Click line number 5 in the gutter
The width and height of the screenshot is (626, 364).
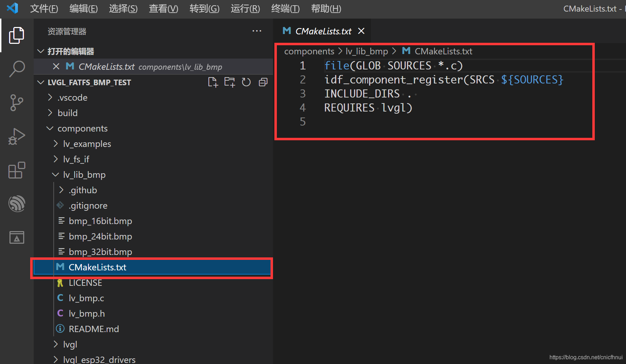(302, 122)
